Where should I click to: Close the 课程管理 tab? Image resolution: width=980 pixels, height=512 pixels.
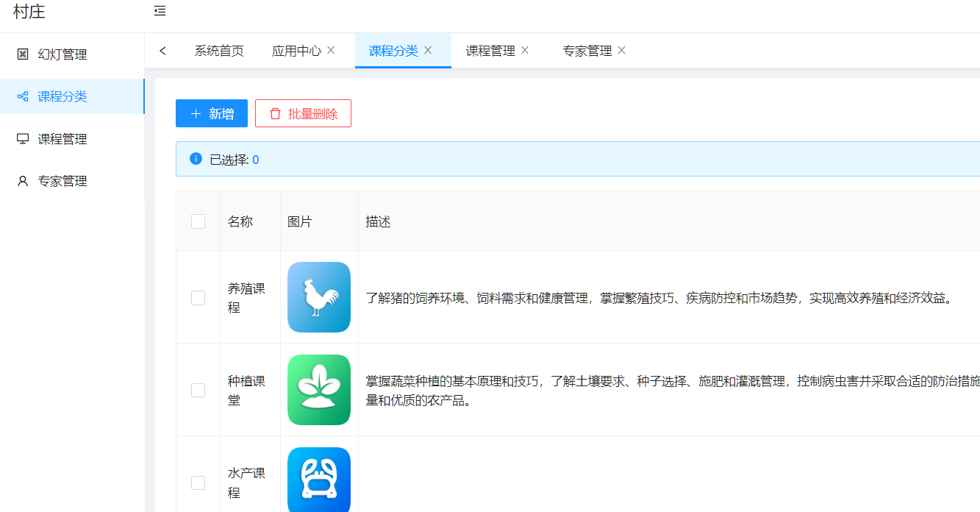coord(524,50)
